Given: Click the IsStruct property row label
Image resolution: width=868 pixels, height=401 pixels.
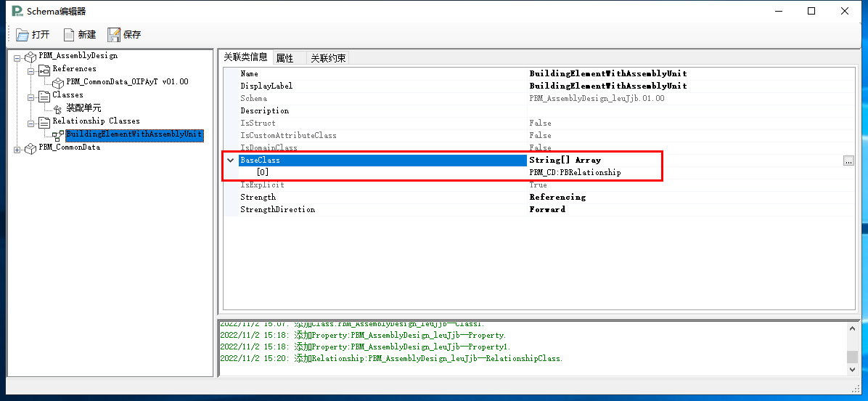Looking at the screenshot, I should (x=258, y=123).
